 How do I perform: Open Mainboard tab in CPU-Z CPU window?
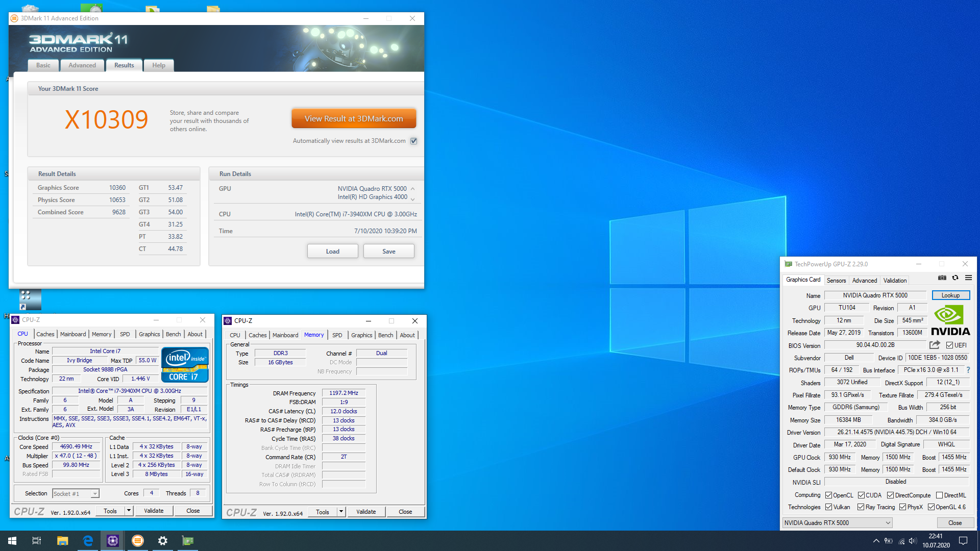pyautogui.click(x=73, y=334)
